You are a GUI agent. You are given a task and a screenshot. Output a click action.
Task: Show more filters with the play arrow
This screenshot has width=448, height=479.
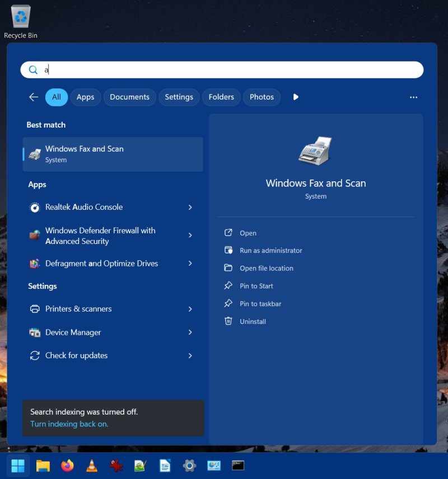pos(296,97)
